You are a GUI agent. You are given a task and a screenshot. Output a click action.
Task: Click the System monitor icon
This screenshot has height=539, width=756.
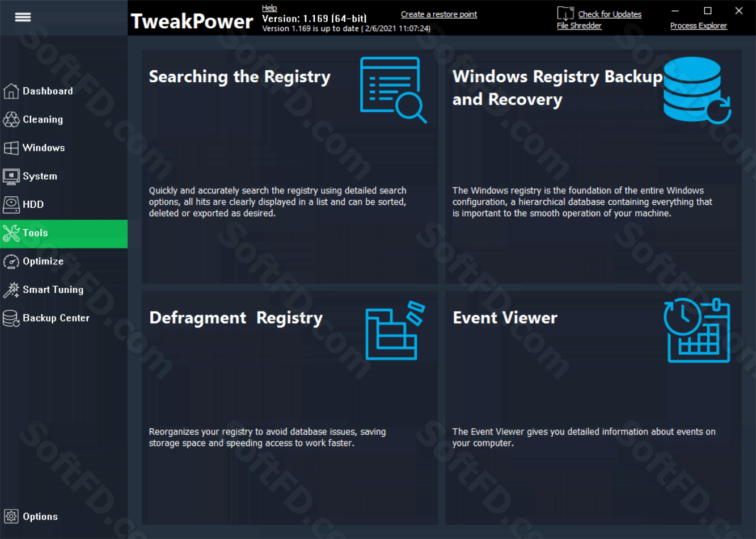11,176
